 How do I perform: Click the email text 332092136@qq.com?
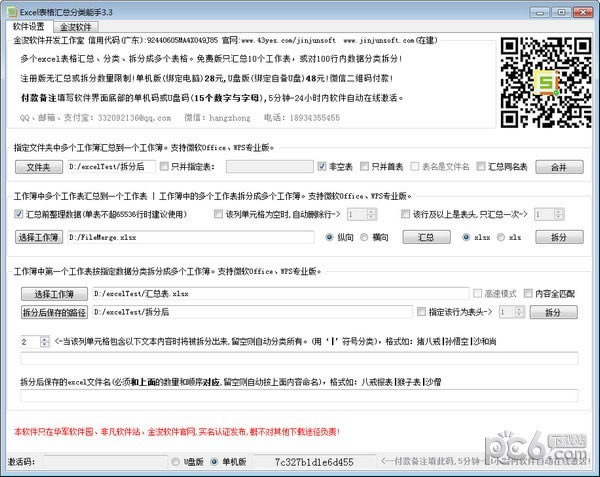(x=134, y=118)
